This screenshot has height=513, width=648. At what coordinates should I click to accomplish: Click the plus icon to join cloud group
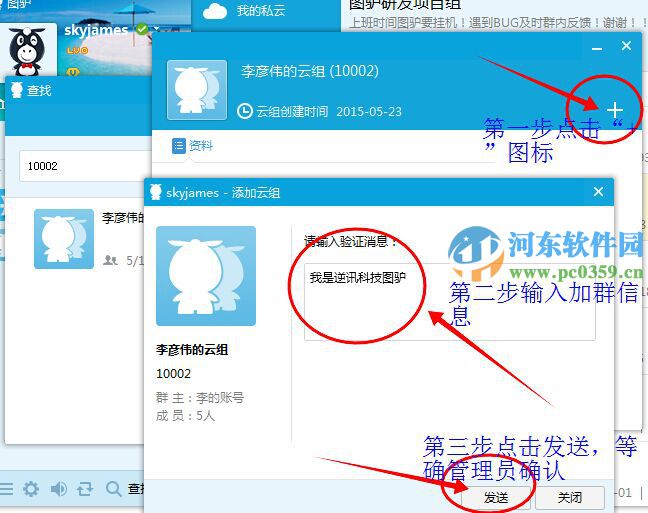click(615, 110)
